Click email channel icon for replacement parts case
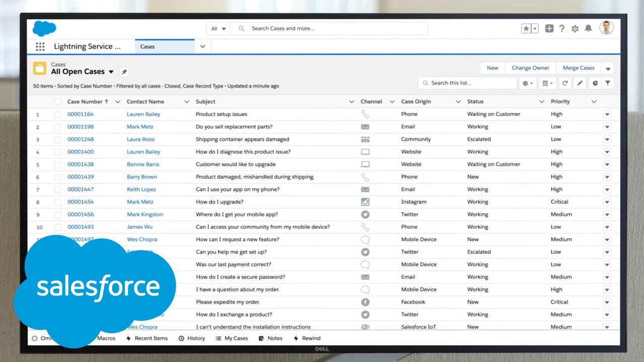Viewport: 644px width, 362px height. point(365,127)
